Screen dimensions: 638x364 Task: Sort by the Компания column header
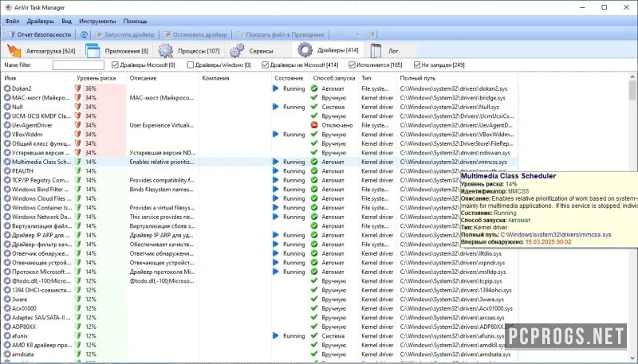(x=235, y=78)
